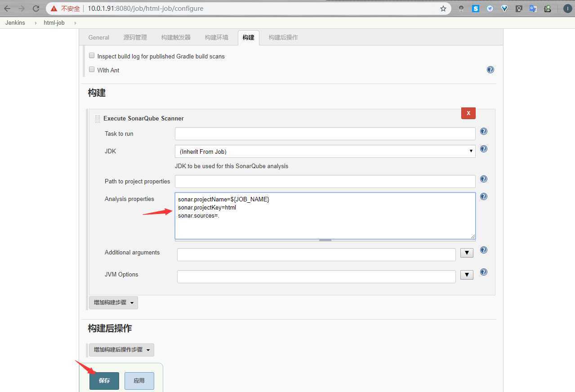Image resolution: width=575 pixels, height=392 pixels.
Task: Click the browser back arrow
Action: tap(7, 8)
